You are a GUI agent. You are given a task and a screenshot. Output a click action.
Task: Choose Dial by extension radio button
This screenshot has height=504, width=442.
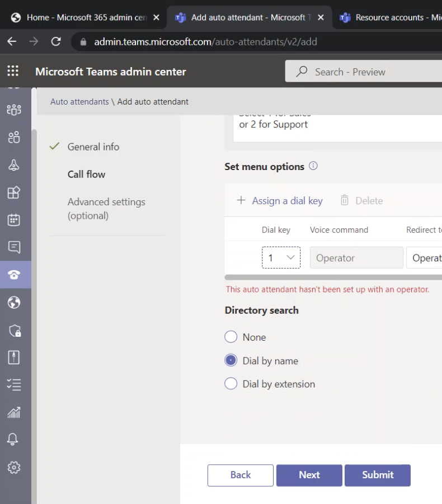[231, 384]
